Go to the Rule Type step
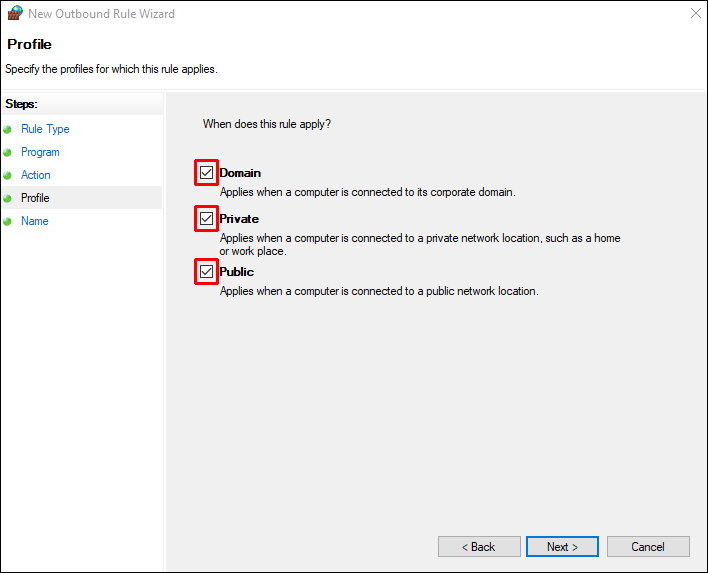708x573 pixels. (x=45, y=129)
